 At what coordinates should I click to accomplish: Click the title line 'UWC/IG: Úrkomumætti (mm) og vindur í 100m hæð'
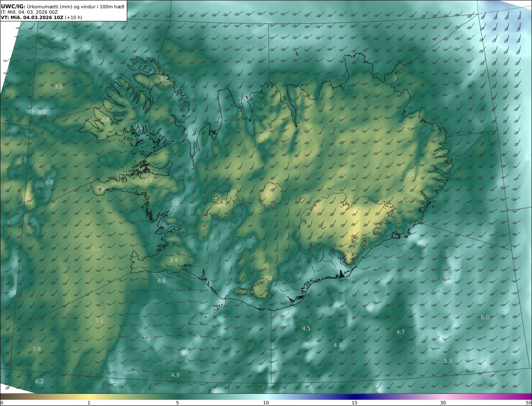62,6
